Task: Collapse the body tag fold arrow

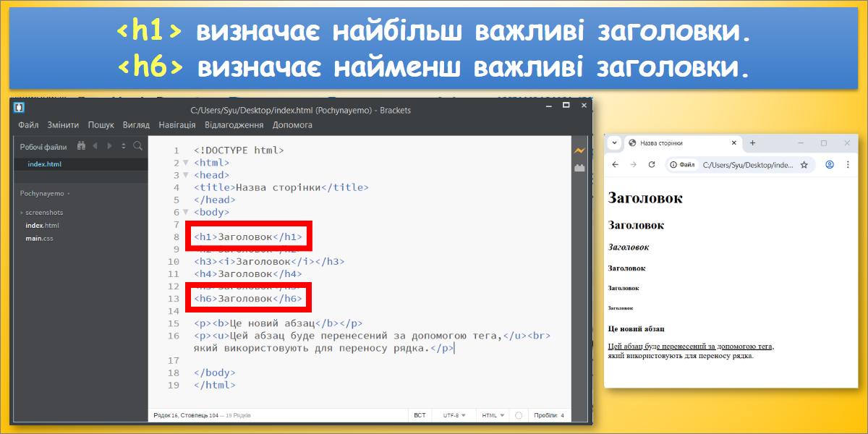Action: tap(185, 212)
